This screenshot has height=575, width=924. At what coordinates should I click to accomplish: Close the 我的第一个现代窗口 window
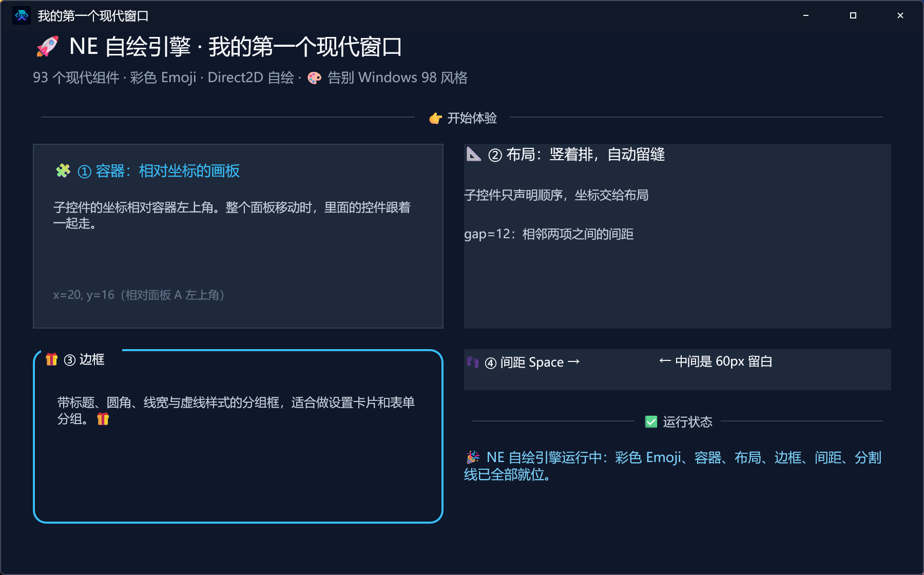[x=900, y=15]
